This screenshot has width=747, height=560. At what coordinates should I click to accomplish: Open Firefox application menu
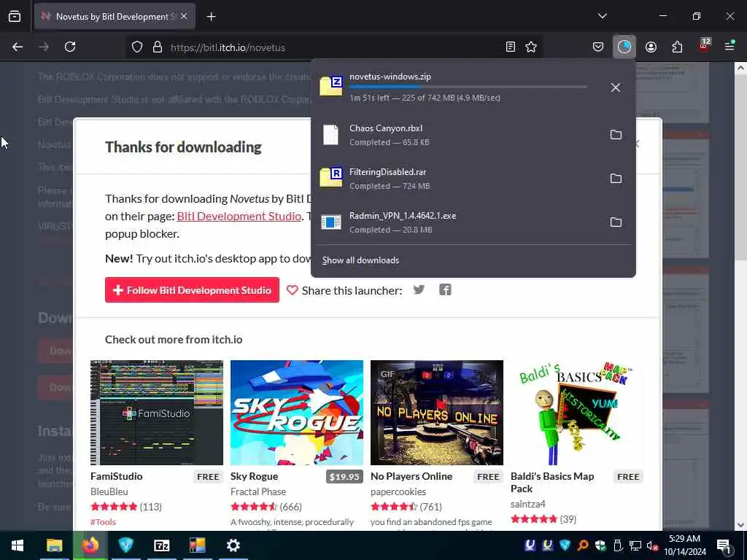click(729, 46)
